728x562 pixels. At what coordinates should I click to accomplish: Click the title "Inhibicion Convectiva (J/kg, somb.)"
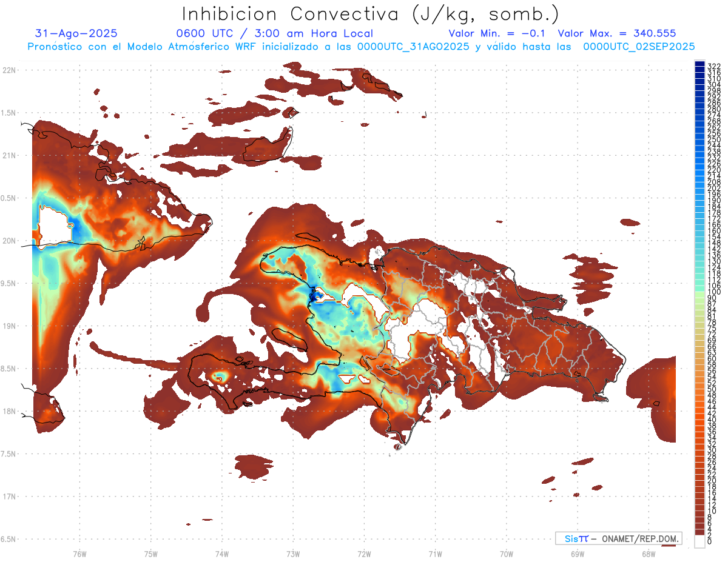tap(370, 15)
